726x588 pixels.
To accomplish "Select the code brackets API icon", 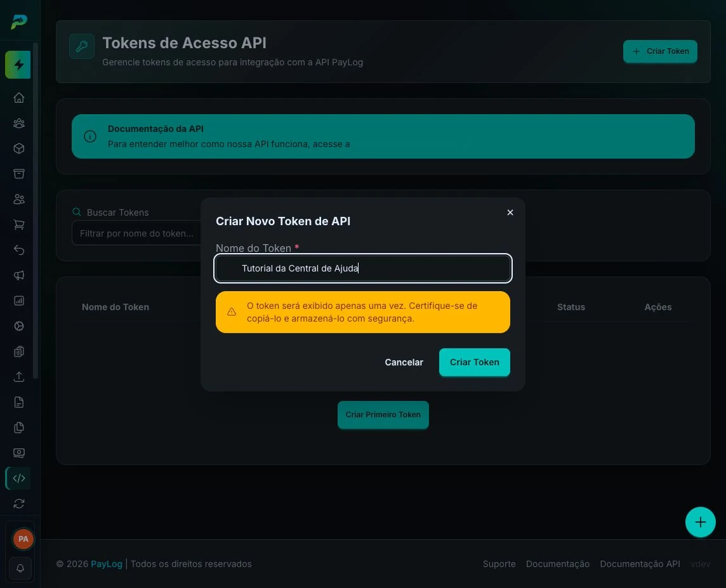I will [18, 478].
